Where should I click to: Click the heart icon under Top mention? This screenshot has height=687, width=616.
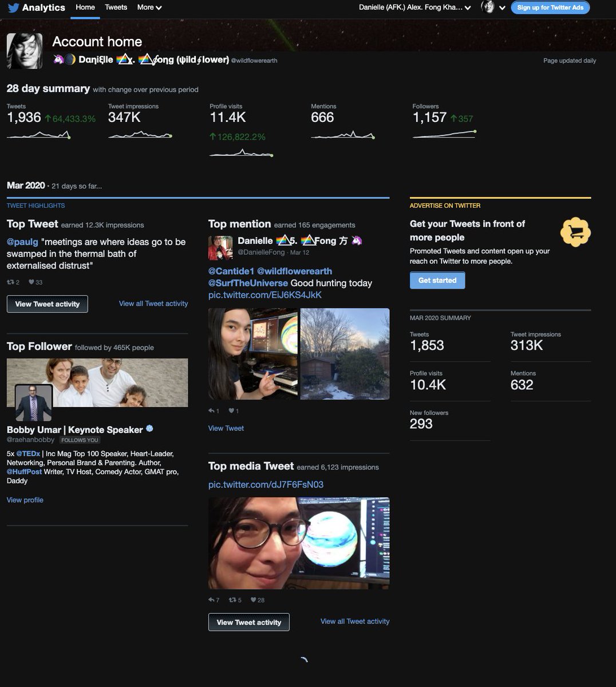tap(231, 410)
